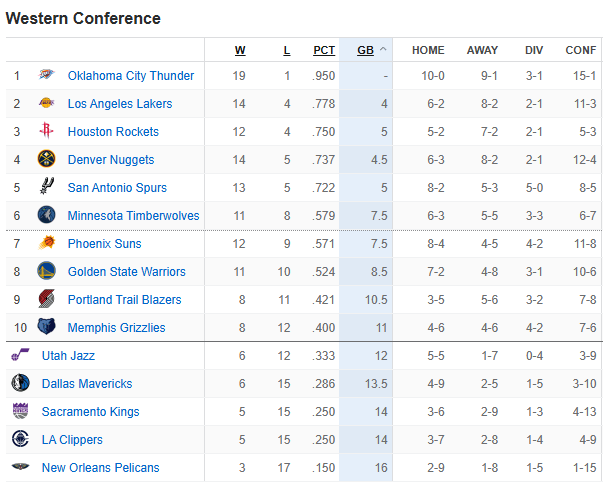This screenshot has width=603, height=493.
Task: Toggle sort arrow on GB column
Action: coord(385,50)
